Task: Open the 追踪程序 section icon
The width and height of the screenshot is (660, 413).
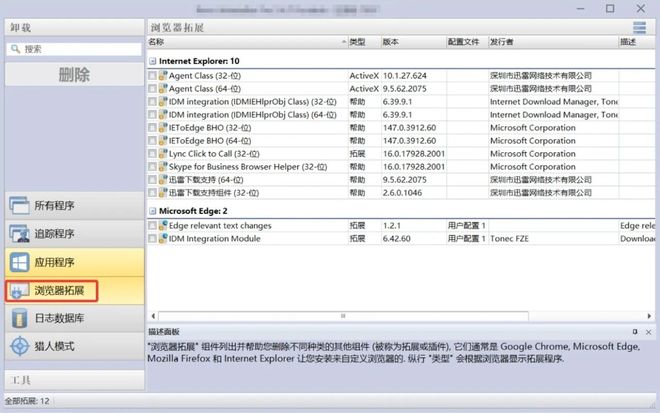Action: pos(19,234)
